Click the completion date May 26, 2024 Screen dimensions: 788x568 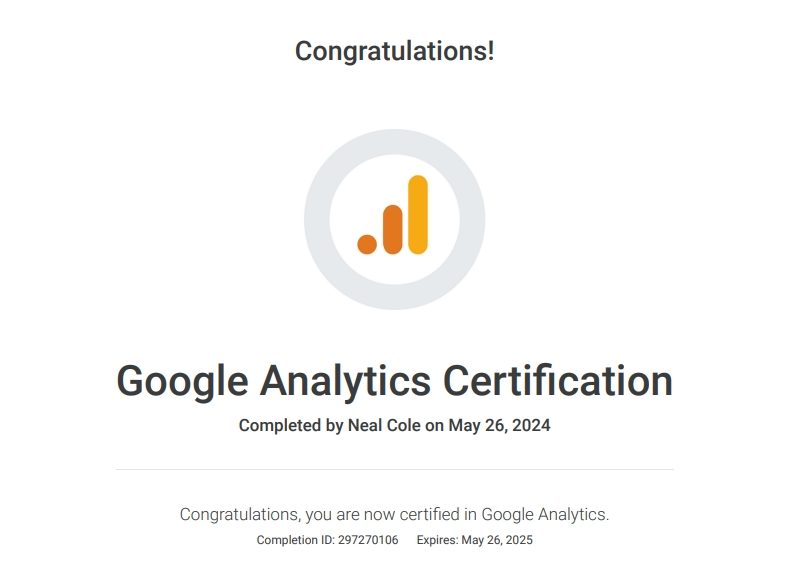pyautogui.click(x=500, y=426)
